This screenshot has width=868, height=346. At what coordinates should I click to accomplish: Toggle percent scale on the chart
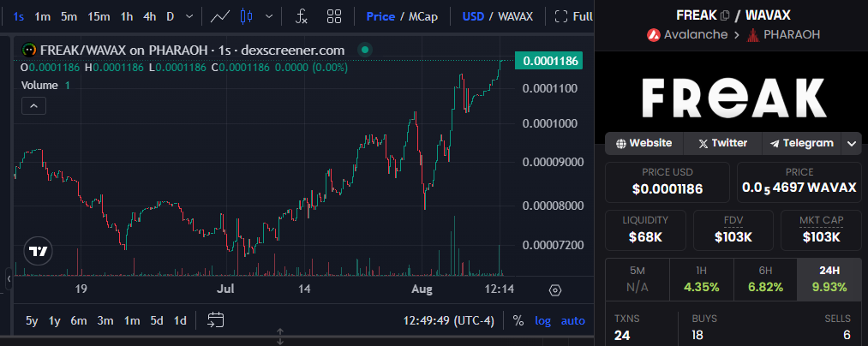pyautogui.click(x=518, y=320)
